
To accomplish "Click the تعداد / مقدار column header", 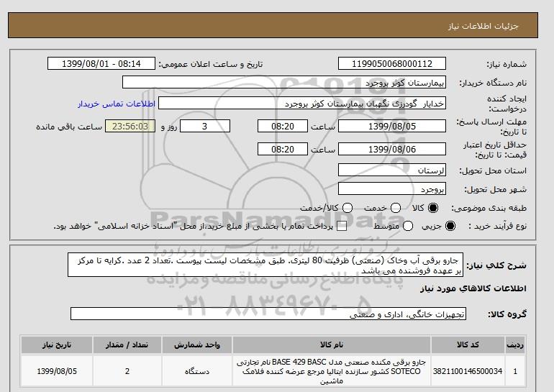I will (x=127, y=345).
